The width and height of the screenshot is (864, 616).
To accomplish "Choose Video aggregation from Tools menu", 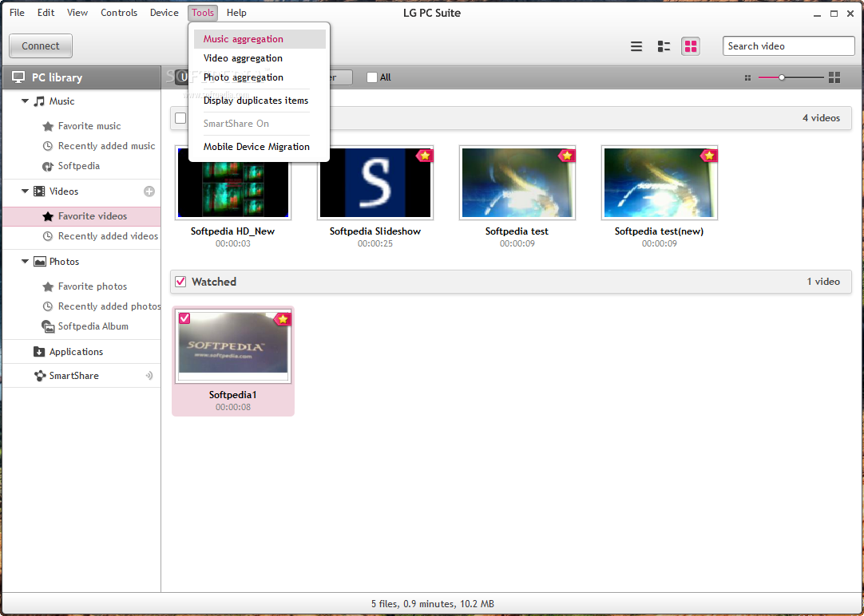I will [x=260, y=58].
